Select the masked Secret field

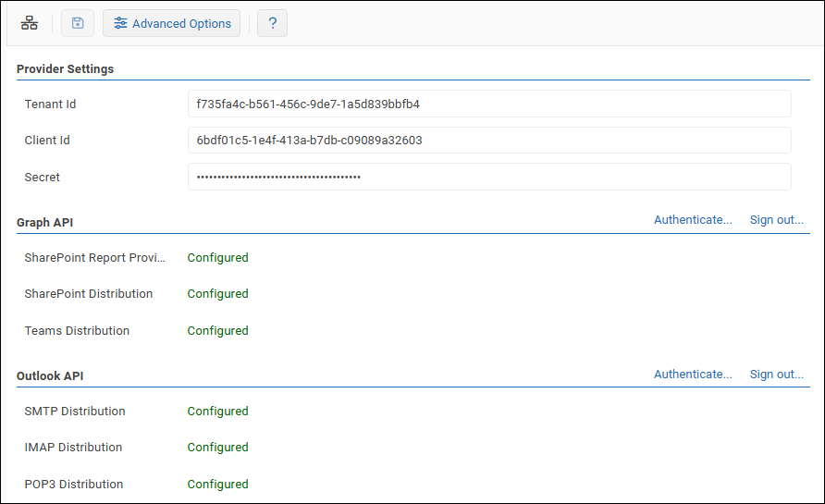(x=488, y=177)
